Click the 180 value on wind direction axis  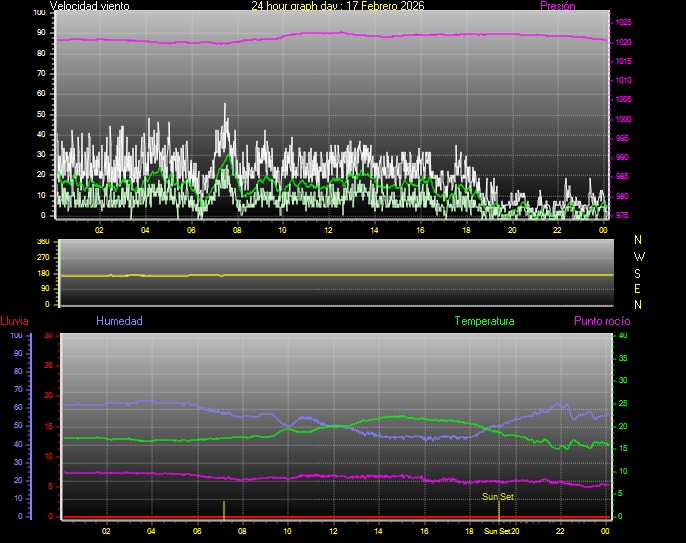[x=42, y=273]
